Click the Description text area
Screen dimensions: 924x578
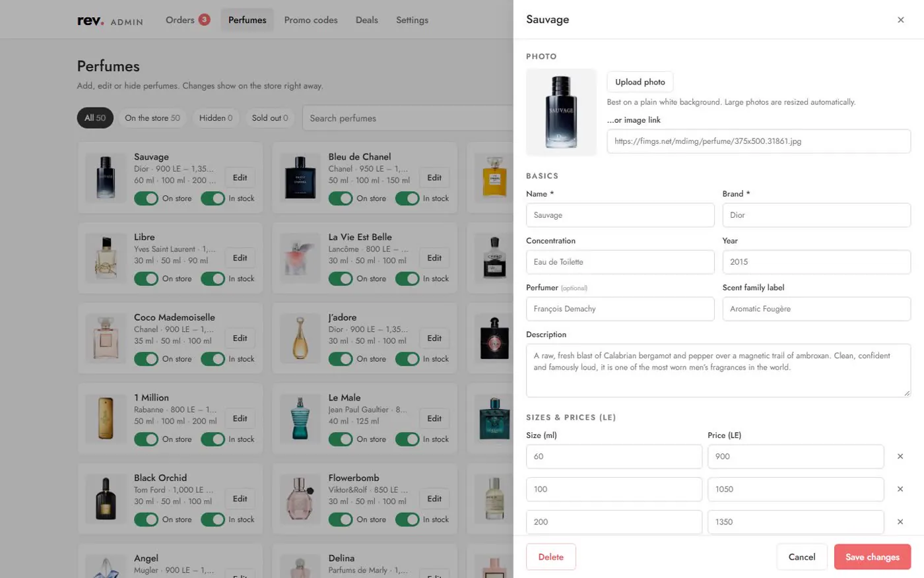[718, 370]
